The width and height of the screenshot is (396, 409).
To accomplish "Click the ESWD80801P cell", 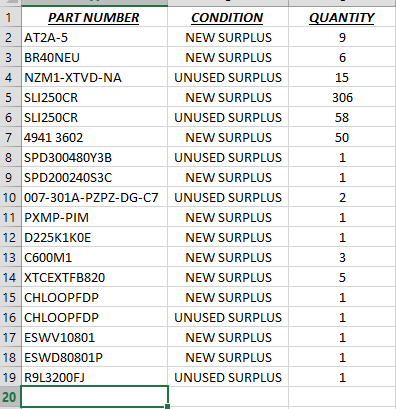I will pyautogui.click(x=94, y=357).
